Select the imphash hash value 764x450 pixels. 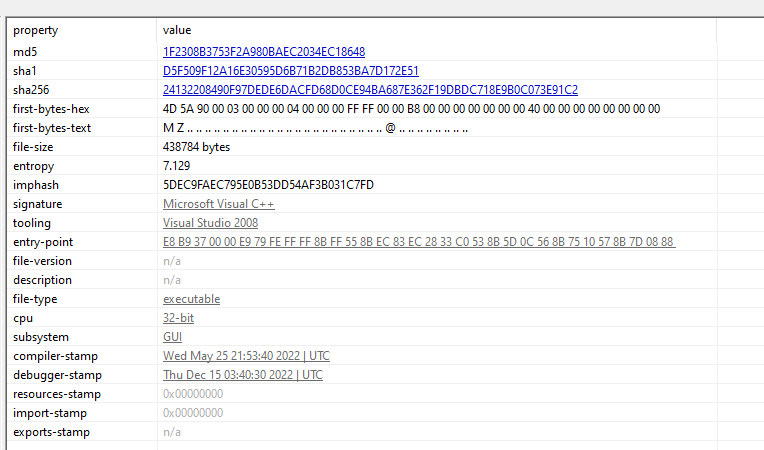[x=268, y=184]
